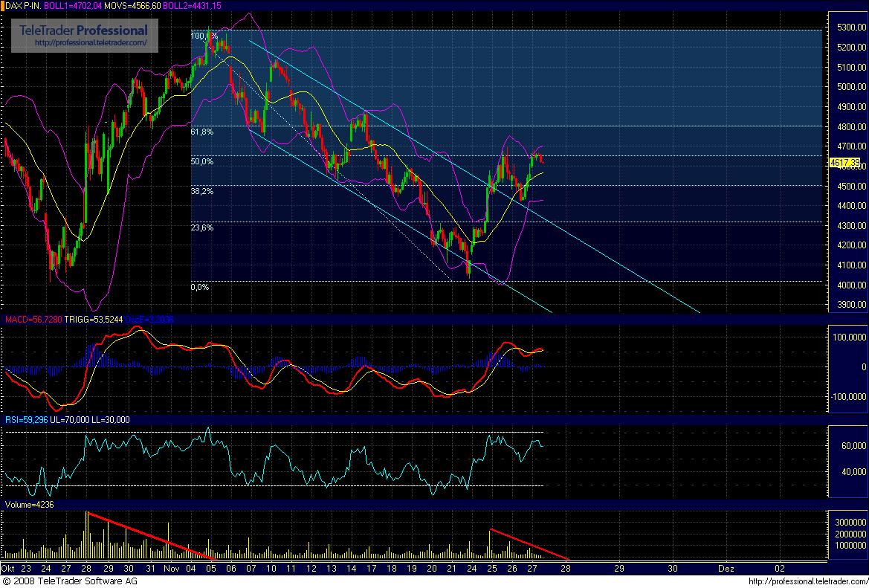The height and width of the screenshot is (588, 869).
Task: Select the 61,8% Fibonacci retracement label
Action: pyautogui.click(x=202, y=132)
